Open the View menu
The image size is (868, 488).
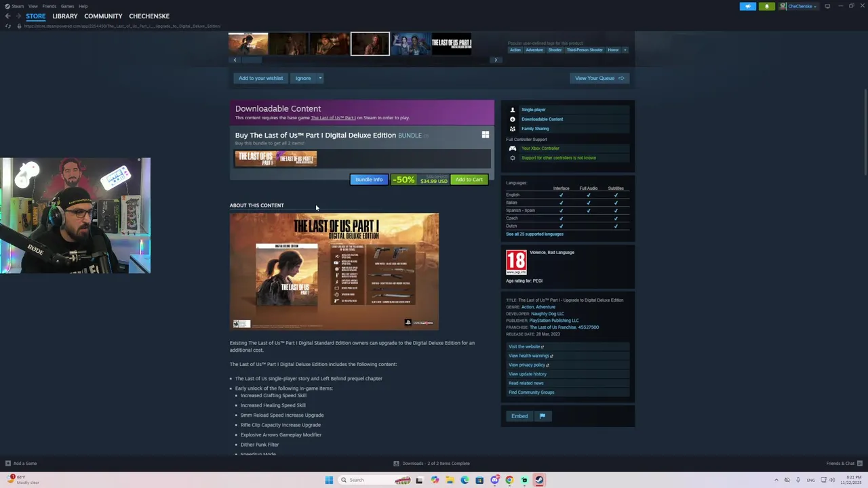[33, 6]
